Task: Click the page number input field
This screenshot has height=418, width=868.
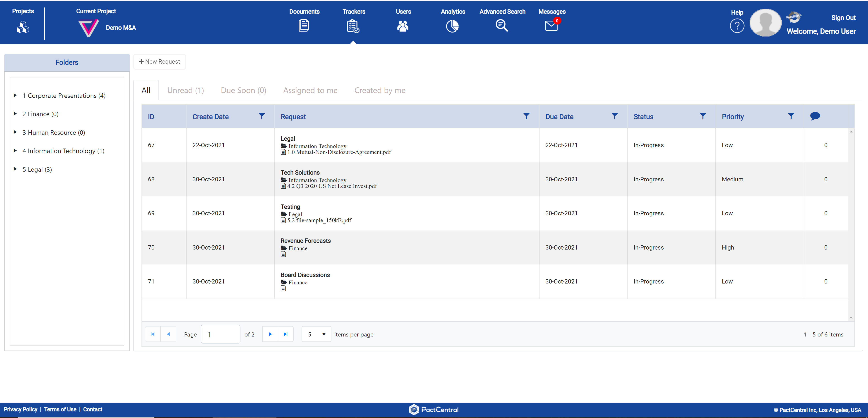Action: point(220,334)
